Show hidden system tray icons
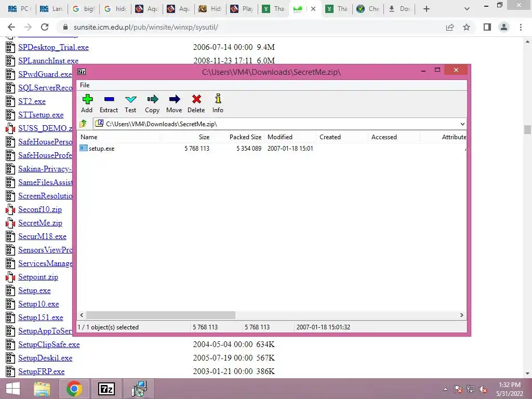 click(x=445, y=389)
